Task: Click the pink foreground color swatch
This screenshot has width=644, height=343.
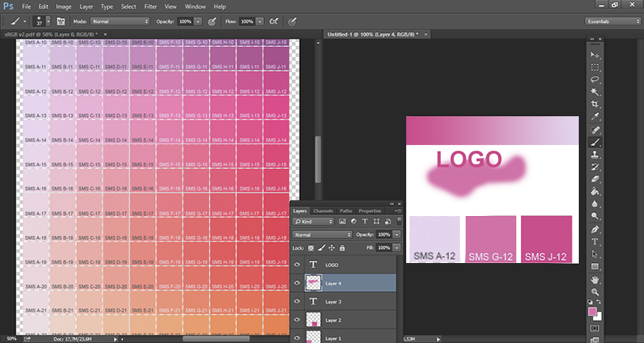Action: point(592,312)
